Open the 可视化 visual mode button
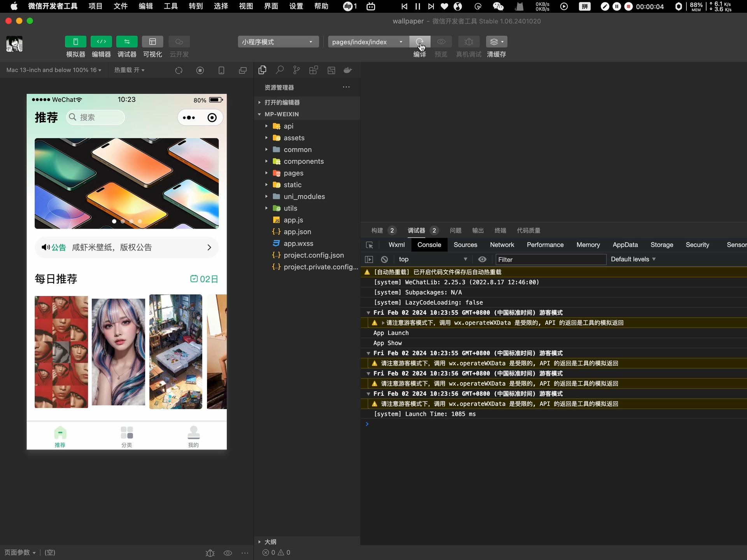 point(153,42)
